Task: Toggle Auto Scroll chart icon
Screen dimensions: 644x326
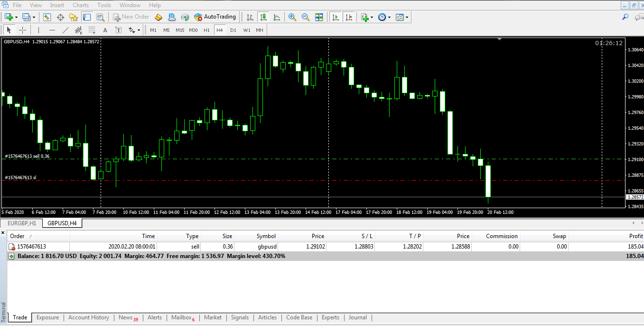Action: [336, 17]
